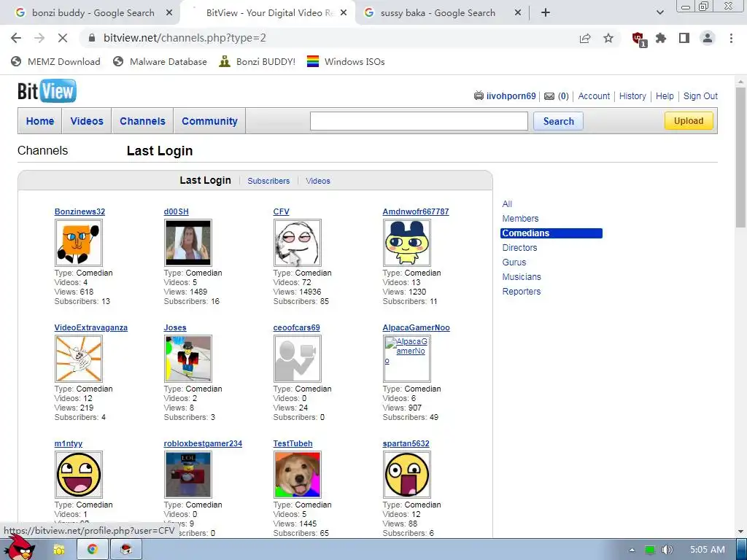The height and width of the screenshot is (560, 747).
Task: Open the volume speaker tray icon
Action: coord(667,550)
